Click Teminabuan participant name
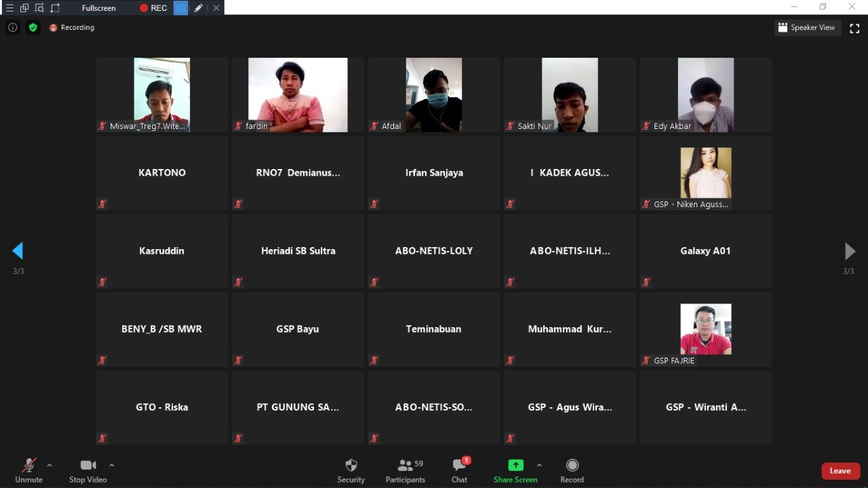 [x=434, y=329]
